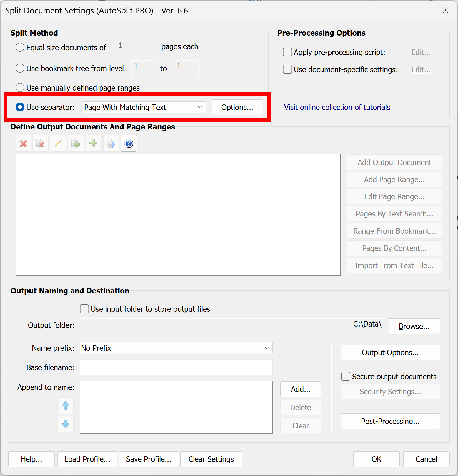Click the Clear Settings button

pyautogui.click(x=211, y=459)
